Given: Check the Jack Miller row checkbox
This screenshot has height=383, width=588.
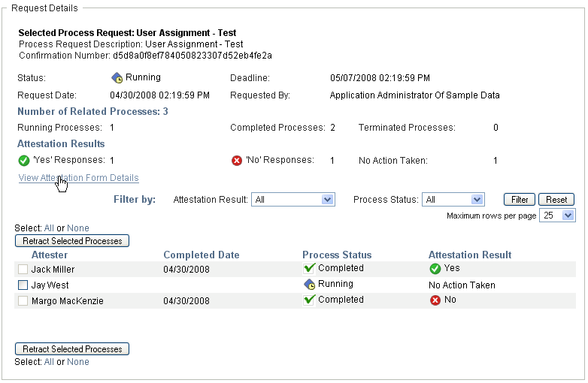Looking at the screenshot, I should pyautogui.click(x=23, y=270).
